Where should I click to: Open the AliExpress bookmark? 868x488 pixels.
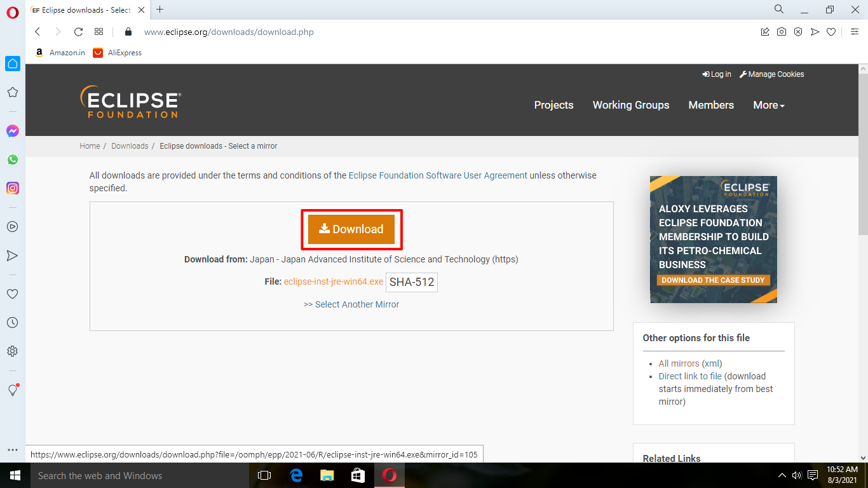118,53
